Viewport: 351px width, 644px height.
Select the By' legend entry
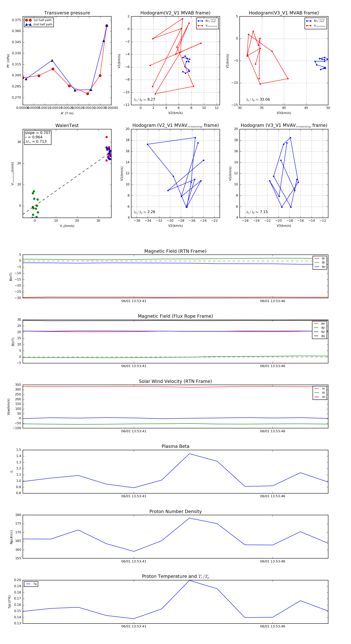(x=320, y=328)
